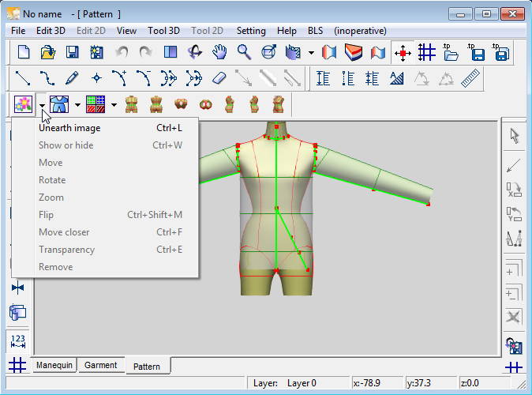The height and width of the screenshot is (395, 532).
Task: Select the eraser tool
Action: [219, 78]
